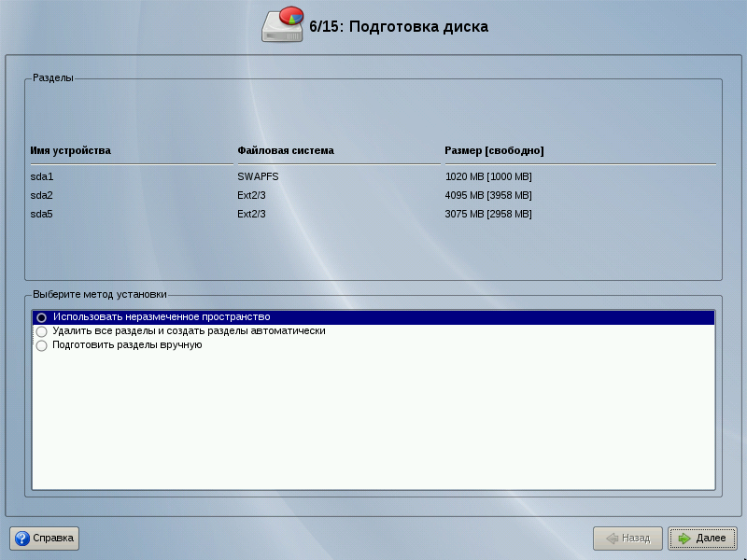Go back using the "Назад" label

[636, 539]
